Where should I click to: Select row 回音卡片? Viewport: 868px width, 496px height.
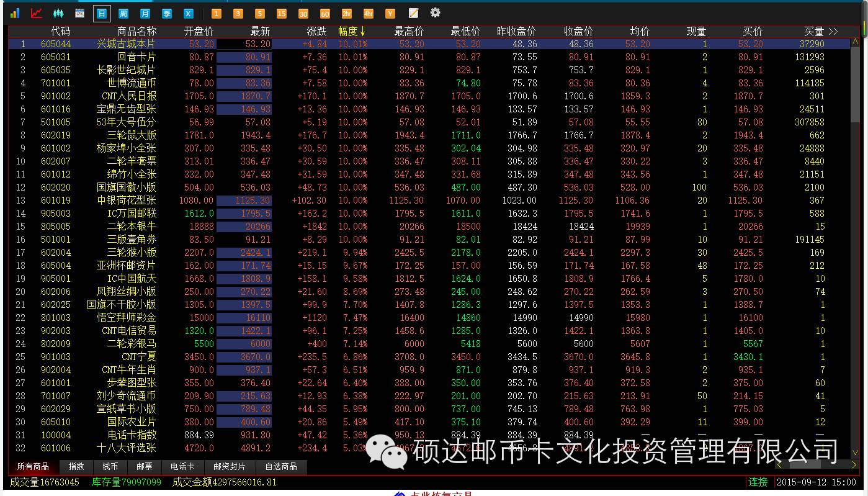pyautogui.click(x=429, y=57)
